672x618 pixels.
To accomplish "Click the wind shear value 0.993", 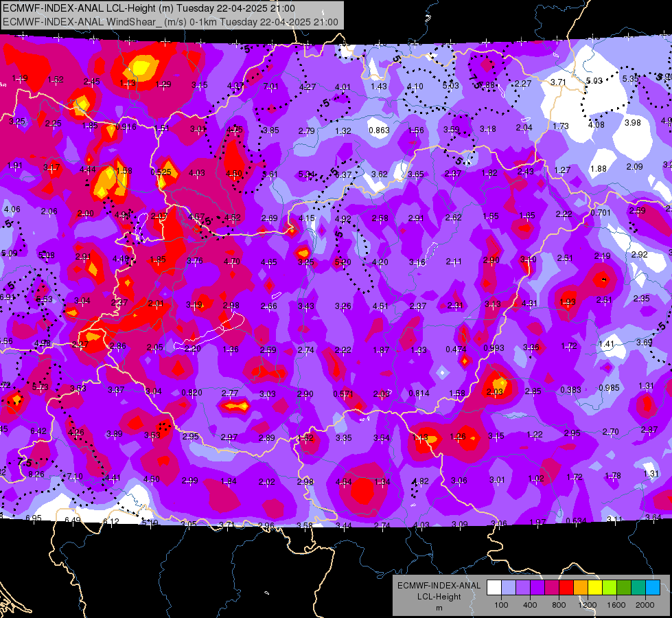I will 494,348.
